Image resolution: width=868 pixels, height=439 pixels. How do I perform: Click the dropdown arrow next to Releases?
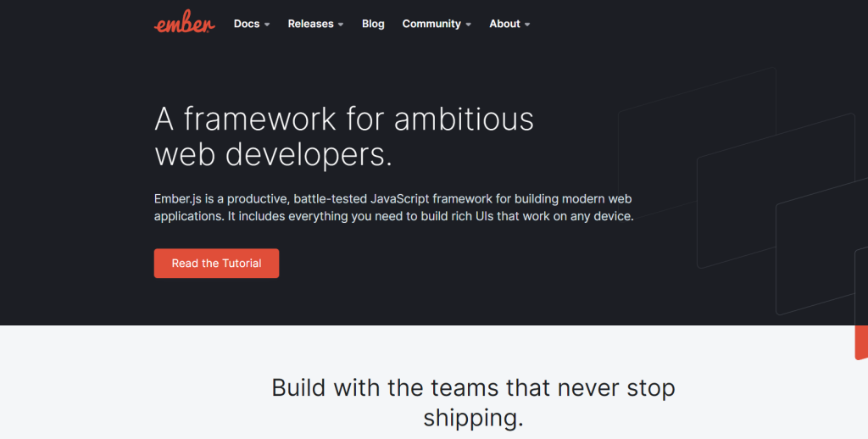tap(341, 25)
